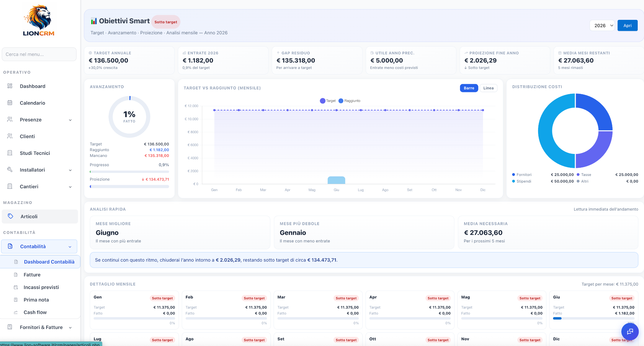
Task: Toggle the Raggiunto series in chart legend
Action: (349, 101)
